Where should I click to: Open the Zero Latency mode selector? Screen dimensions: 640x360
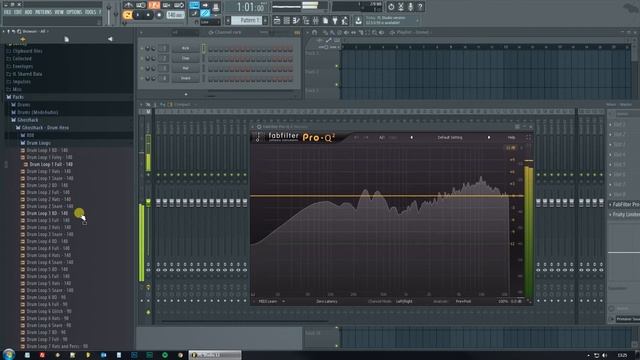[x=327, y=301]
